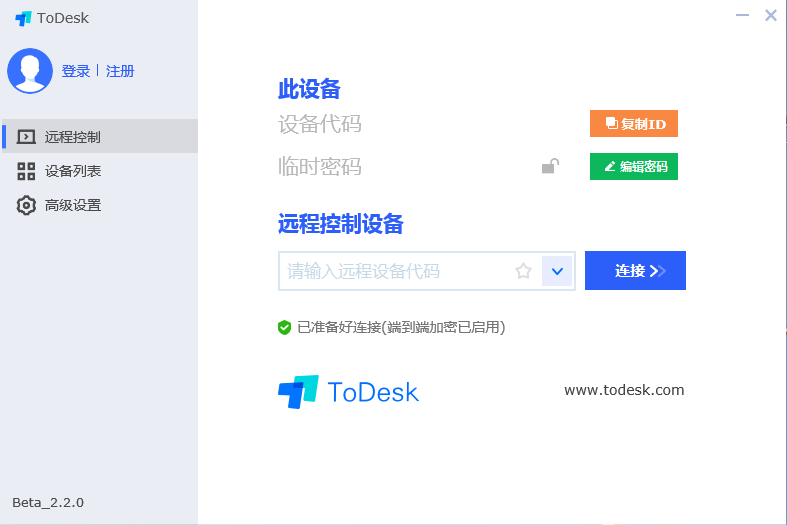Click the Beta_2.2.0 version text
This screenshot has width=787, height=525.
[x=48, y=502]
